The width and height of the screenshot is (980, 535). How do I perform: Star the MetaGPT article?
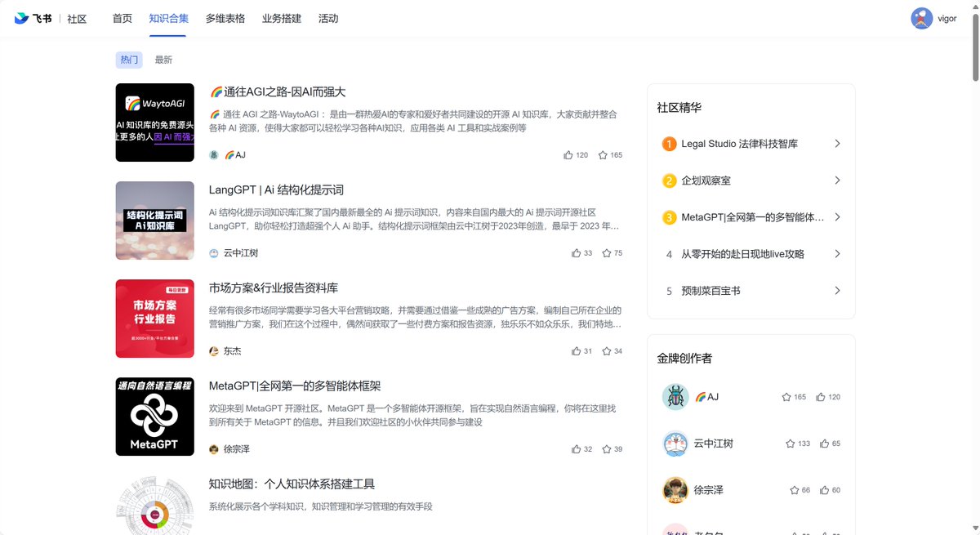coord(607,449)
